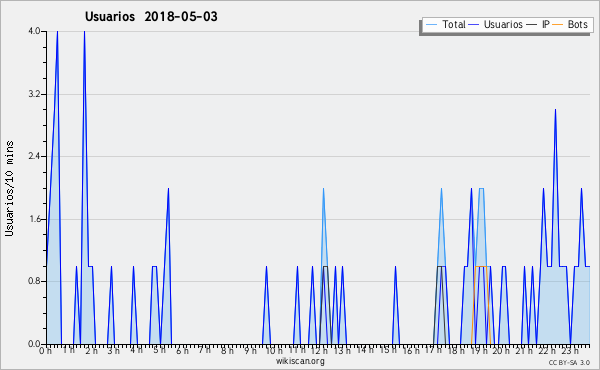Click the '20 h' x-axis label
This screenshot has height=370, width=600.
(501, 351)
